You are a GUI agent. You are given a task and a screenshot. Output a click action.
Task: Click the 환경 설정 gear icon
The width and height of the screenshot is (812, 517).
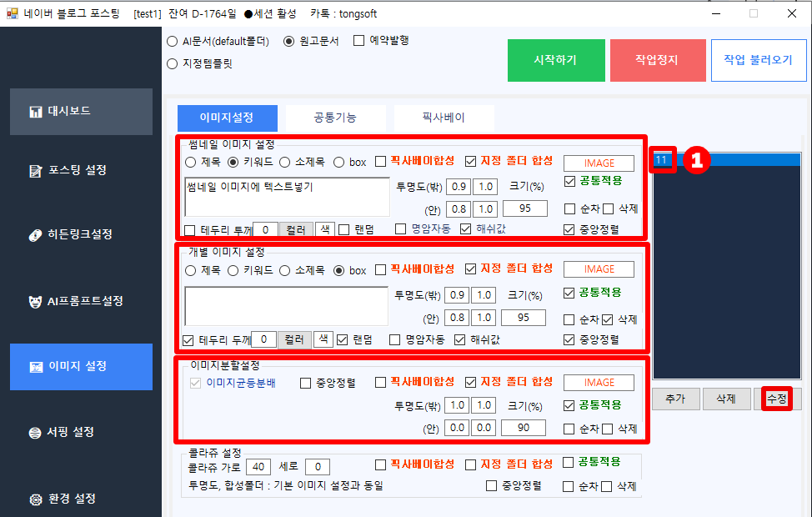(x=36, y=499)
